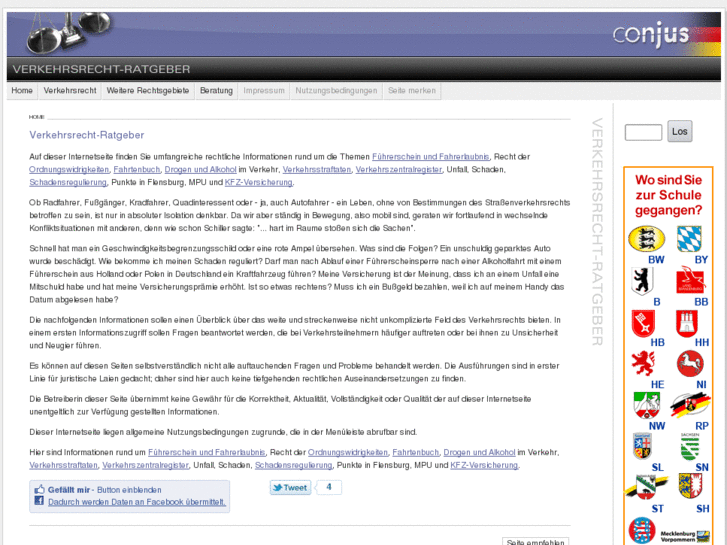Screen dimensions: 727x545
Task: Open Verkehrszentralregister link in last paragraph
Action: (x=146, y=465)
